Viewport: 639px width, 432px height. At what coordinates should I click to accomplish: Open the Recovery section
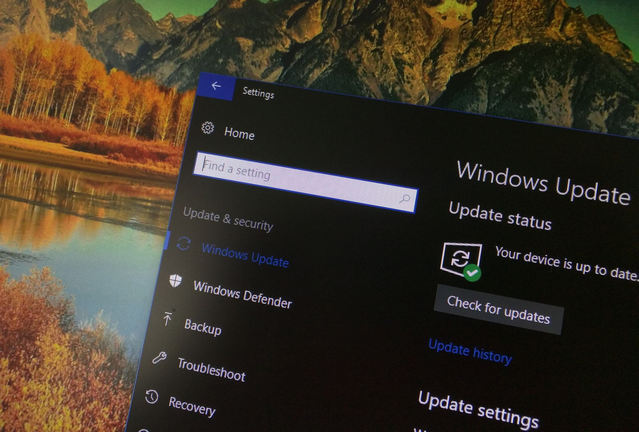(x=192, y=406)
